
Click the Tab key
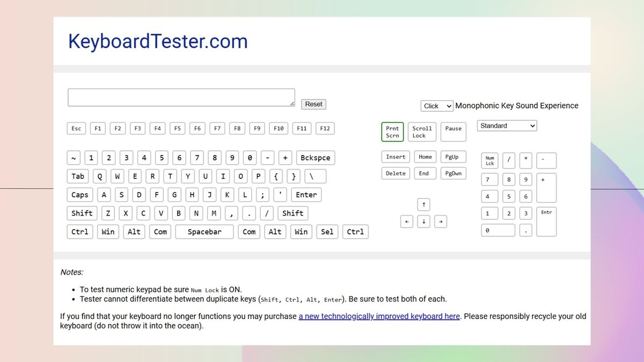pyautogui.click(x=78, y=176)
